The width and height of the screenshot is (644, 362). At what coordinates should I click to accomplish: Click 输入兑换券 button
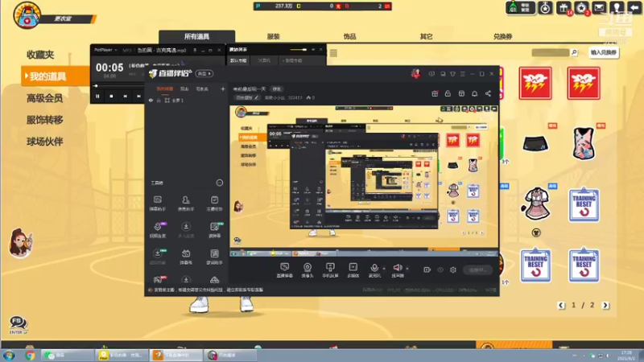[603, 52]
